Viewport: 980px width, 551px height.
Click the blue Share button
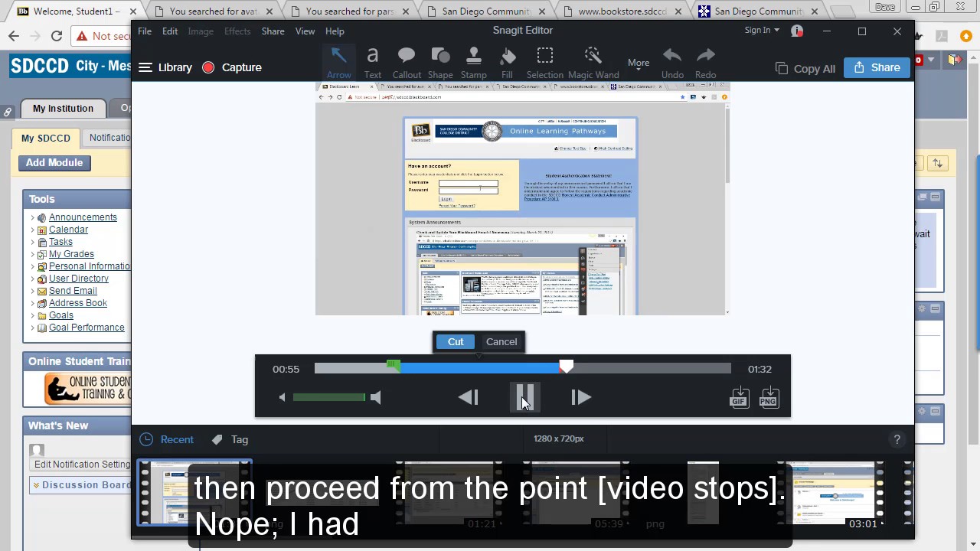point(877,67)
